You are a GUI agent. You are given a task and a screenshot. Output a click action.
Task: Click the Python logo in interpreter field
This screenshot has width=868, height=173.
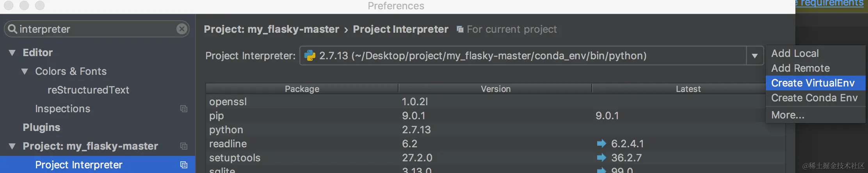tap(310, 56)
